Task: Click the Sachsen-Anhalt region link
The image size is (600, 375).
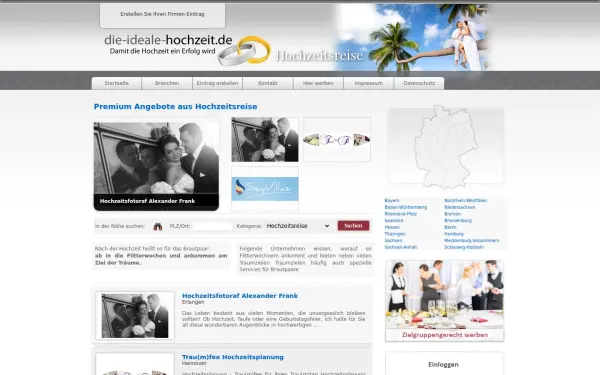Action: [x=401, y=248]
